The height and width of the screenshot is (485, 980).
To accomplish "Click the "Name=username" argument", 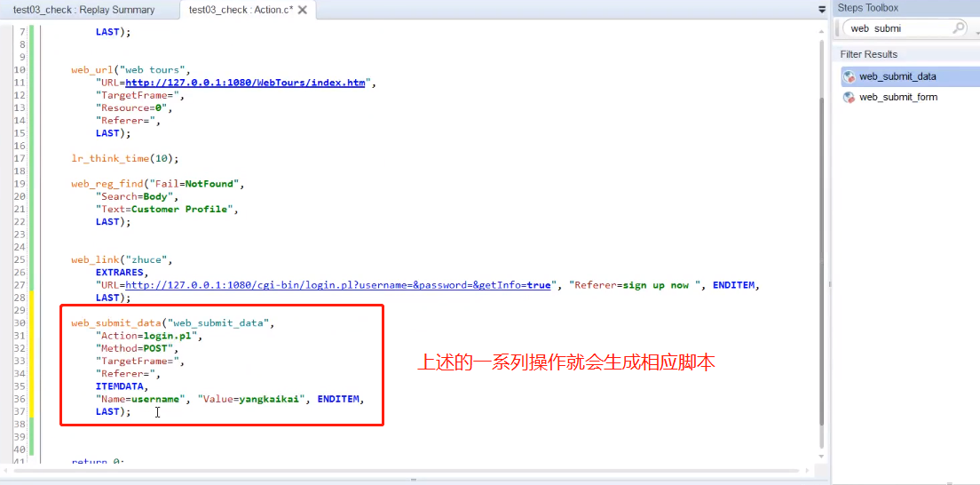I will point(140,399).
